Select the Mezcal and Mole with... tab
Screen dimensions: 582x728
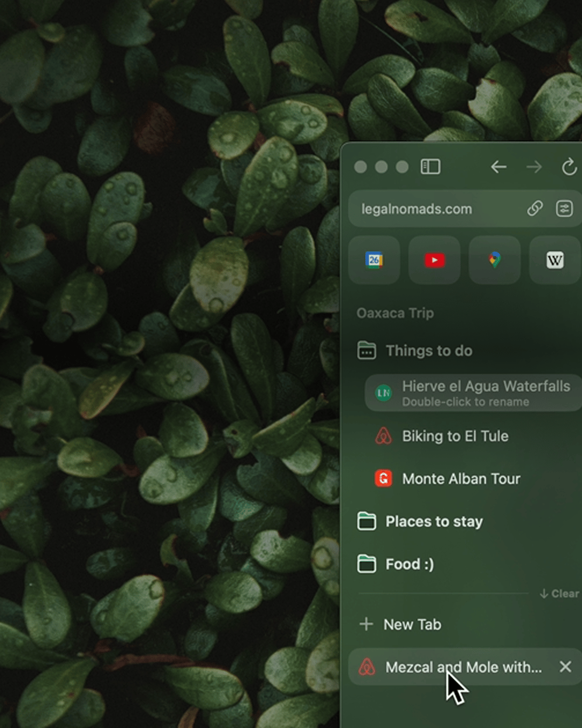click(x=465, y=667)
